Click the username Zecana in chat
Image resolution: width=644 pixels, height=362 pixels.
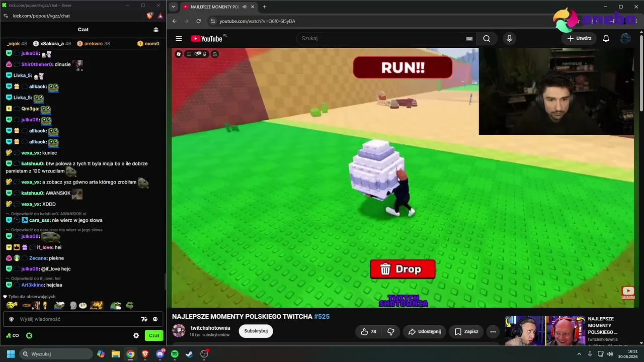click(x=38, y=258)
